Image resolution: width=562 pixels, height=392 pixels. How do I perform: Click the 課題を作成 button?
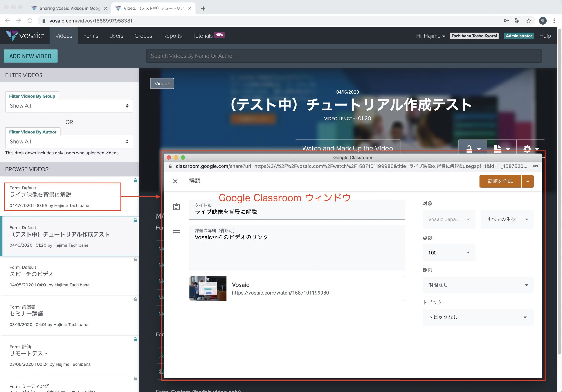pos(500,181)
